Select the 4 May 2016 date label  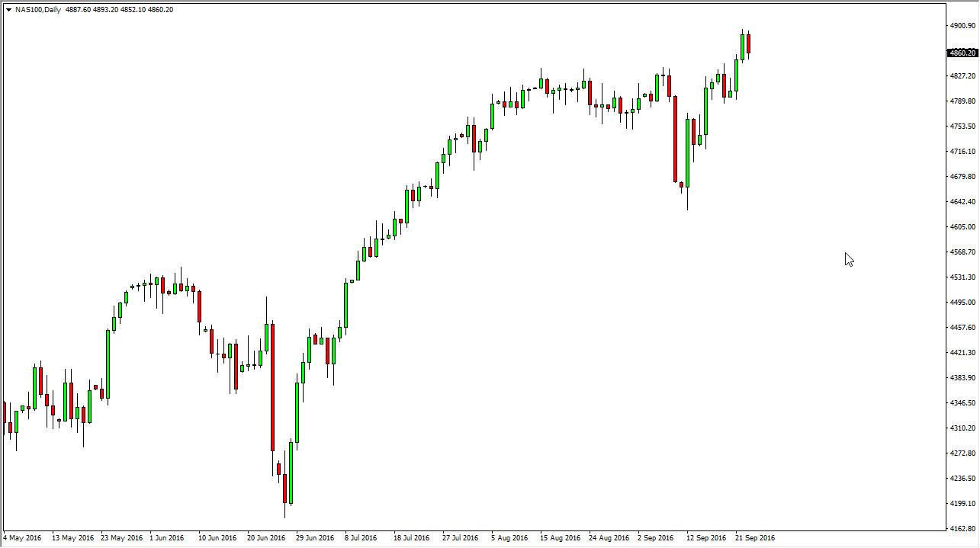point(22,538)
